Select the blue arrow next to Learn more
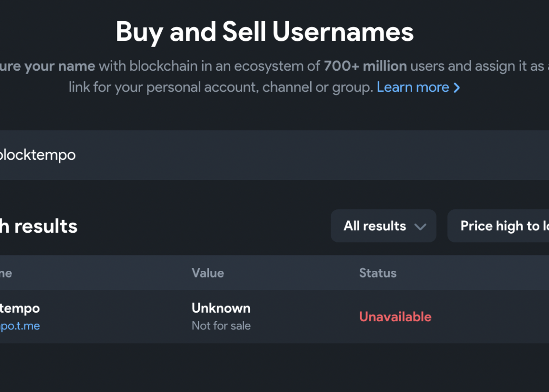The width and height of the screenshot is (549, 392). pyautogui.click(x=457, y=87)
